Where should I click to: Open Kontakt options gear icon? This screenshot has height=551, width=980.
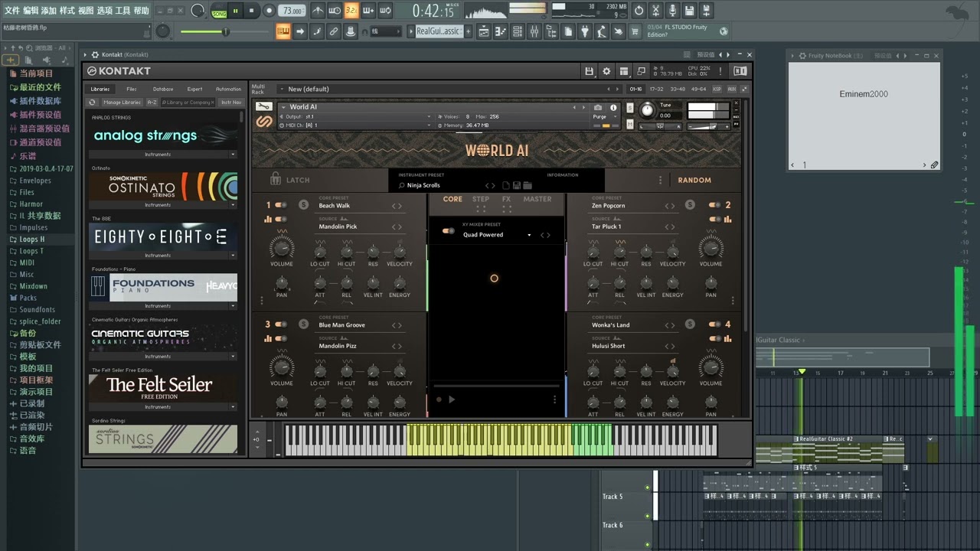pos(606,71)
